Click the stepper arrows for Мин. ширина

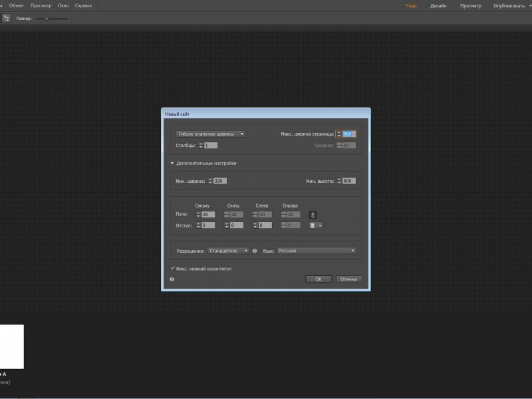[210, 181]
